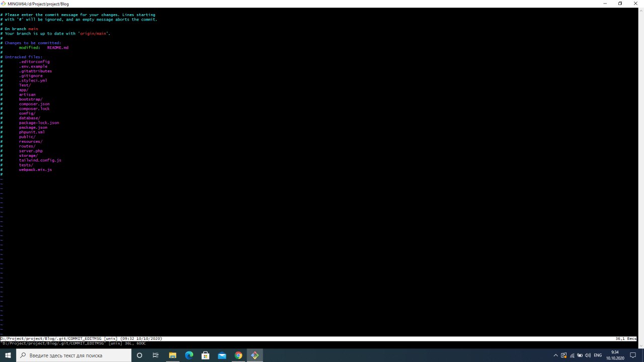
Task: Open the Windows Start menu
Action: click(x=8, y=355)
